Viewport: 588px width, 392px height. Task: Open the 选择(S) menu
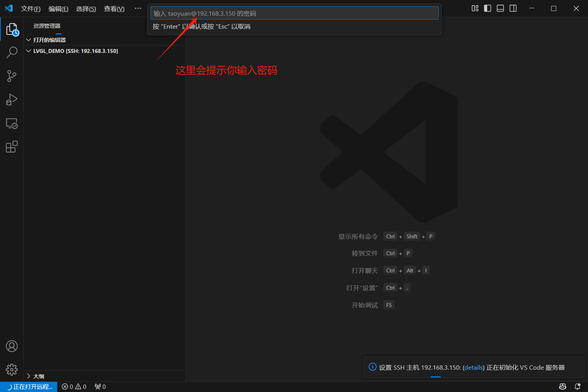(86, 9)
